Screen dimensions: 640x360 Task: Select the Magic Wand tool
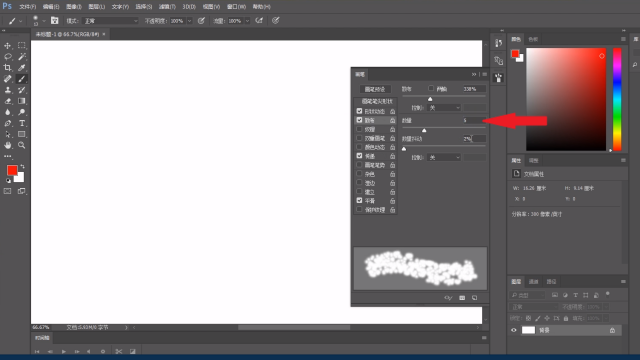[22, 57]
